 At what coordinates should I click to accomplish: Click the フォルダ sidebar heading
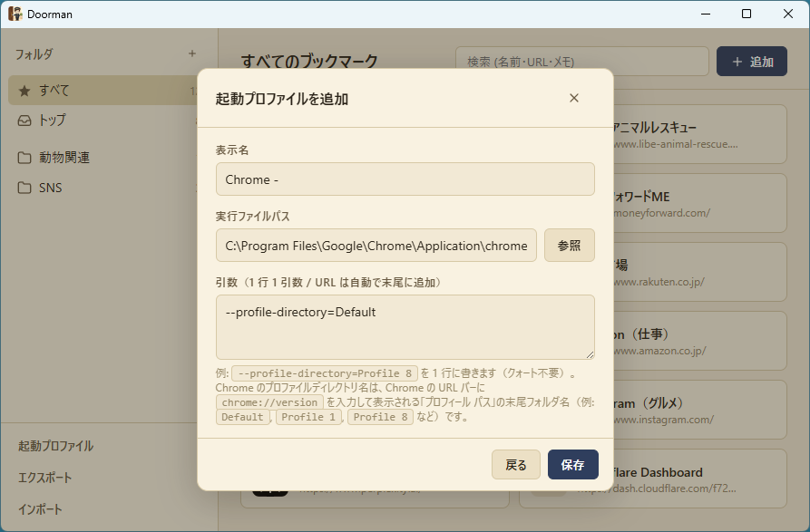coord(34,53)
